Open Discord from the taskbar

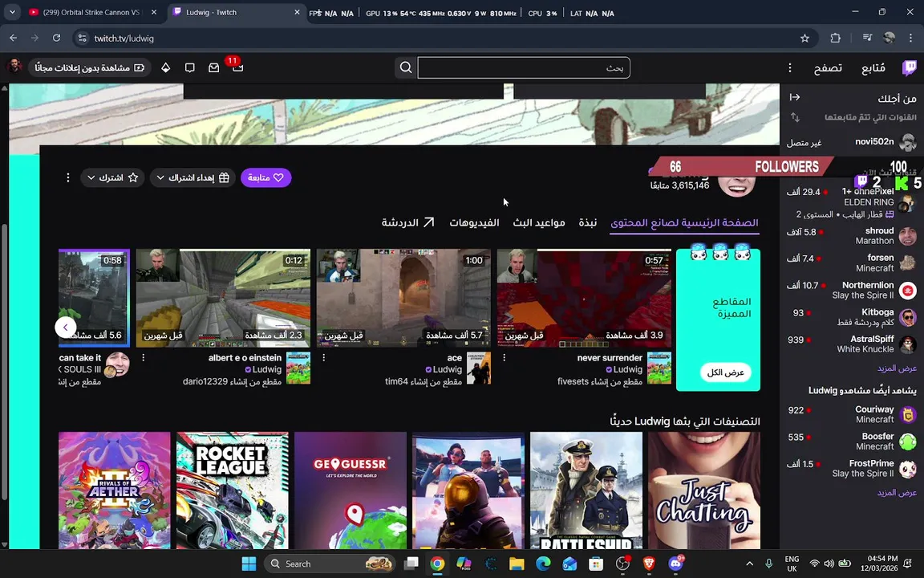coord(676,564)
